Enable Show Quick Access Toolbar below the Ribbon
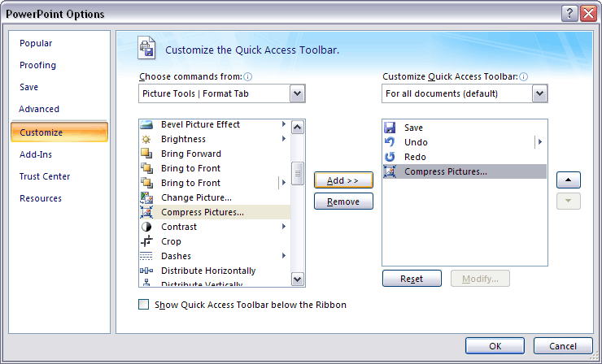 [144, 305]
